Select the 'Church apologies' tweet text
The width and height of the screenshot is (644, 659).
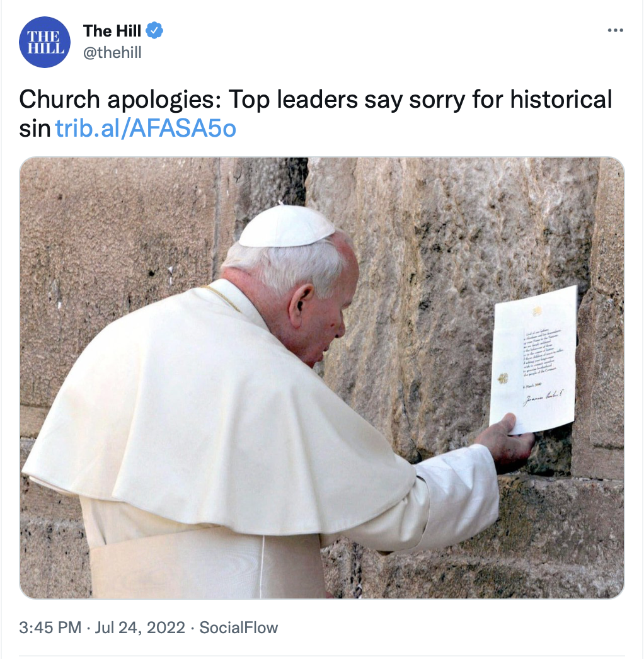(315, 113)
